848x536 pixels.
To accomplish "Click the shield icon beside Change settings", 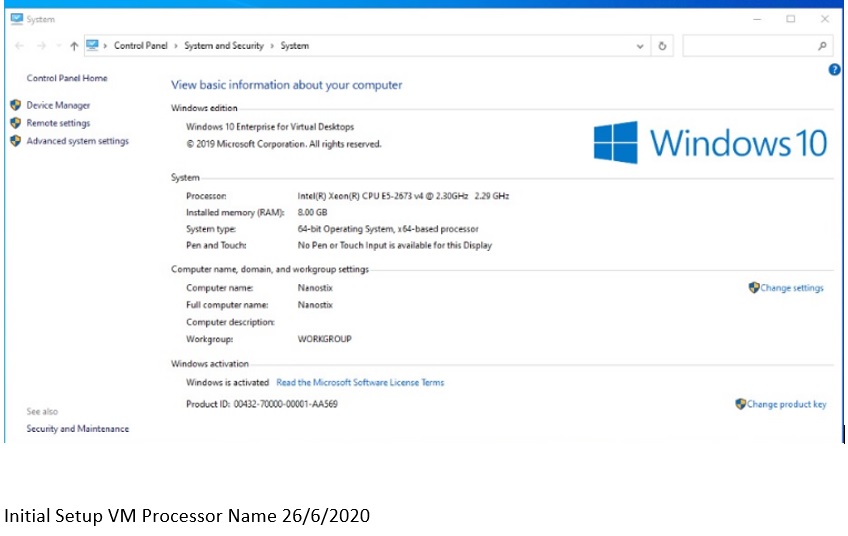I will pos(753,287).
